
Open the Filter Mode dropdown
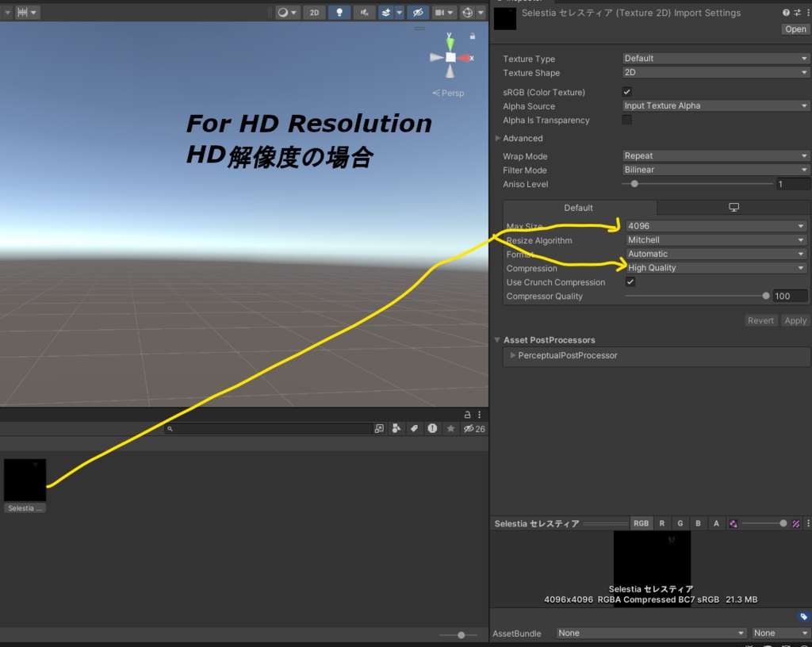(x=716, y=170)
